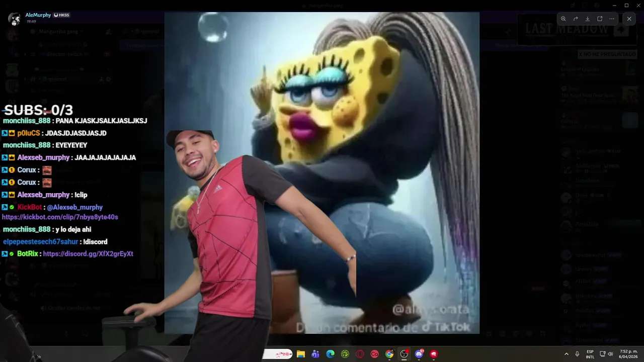Open File Explorer from taskbar
644x362 pixels.
coord(301,354)
